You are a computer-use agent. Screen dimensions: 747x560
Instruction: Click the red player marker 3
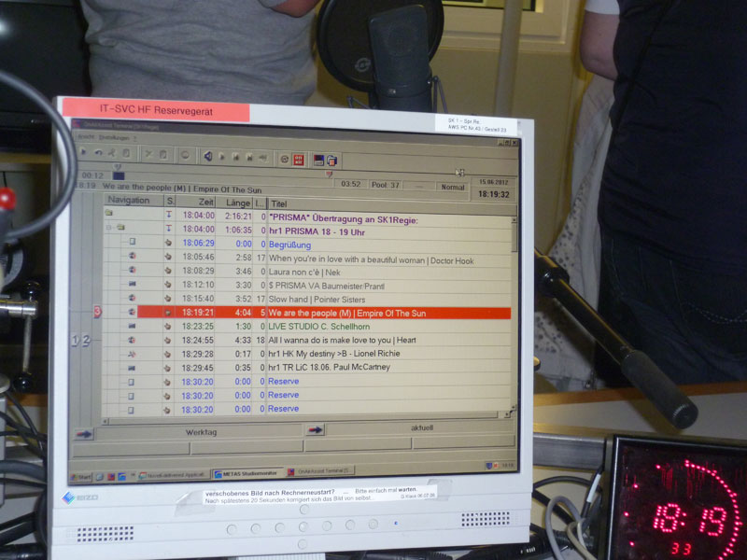click(x=97, y=312)
